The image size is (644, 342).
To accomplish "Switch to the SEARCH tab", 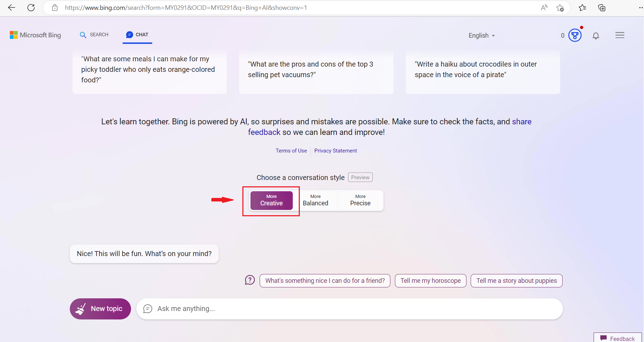I will [94, 35].
